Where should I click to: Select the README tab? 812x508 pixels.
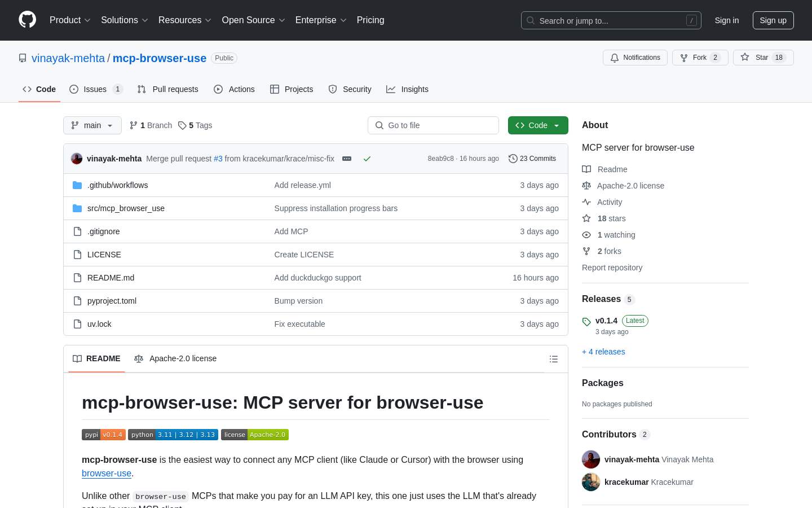point(96,358)
